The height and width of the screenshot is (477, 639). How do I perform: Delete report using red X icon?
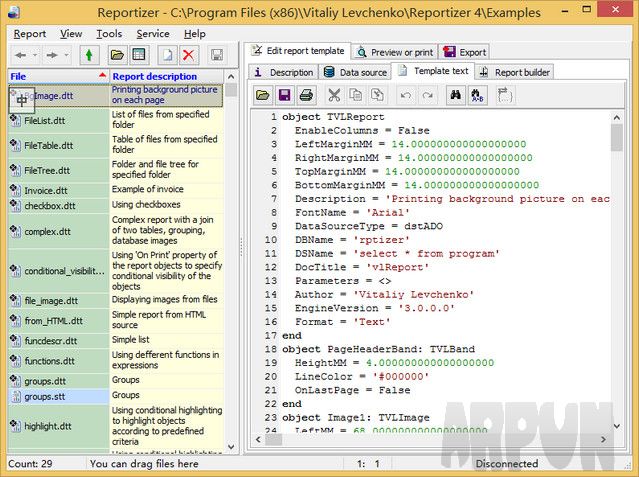189,54
